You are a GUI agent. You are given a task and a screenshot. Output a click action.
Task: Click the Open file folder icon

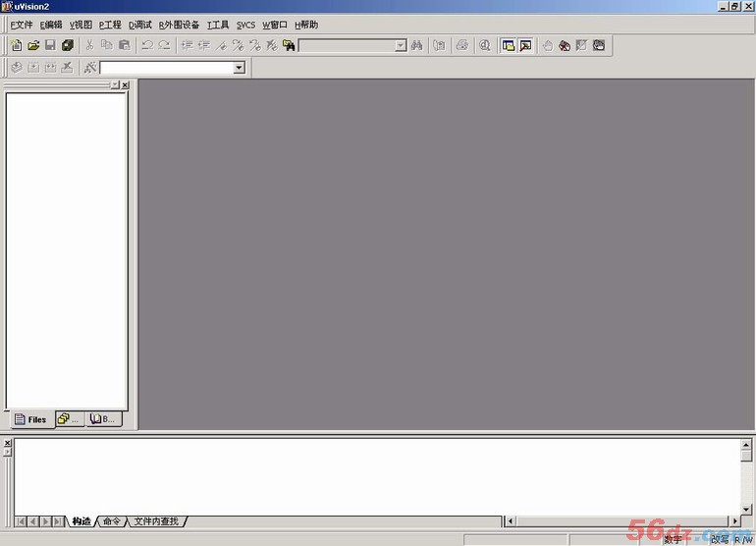point(33,45)
